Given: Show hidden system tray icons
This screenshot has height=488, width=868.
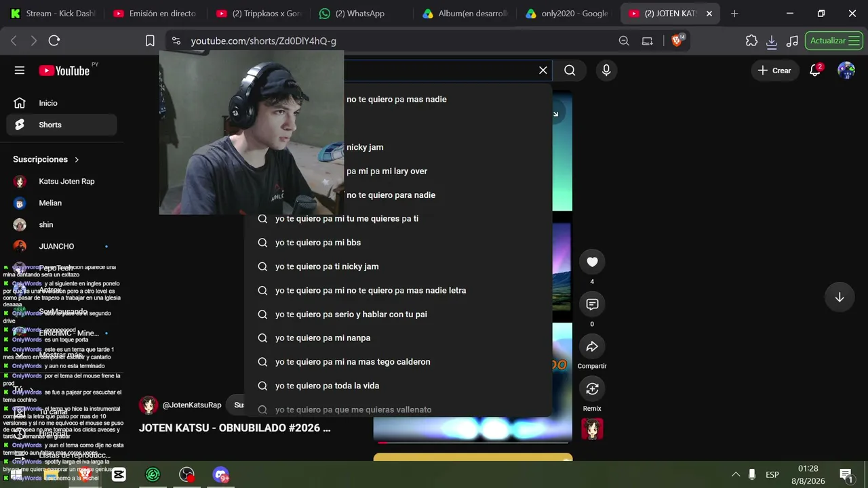Looking at the screenshot, I should click(736, 474).
